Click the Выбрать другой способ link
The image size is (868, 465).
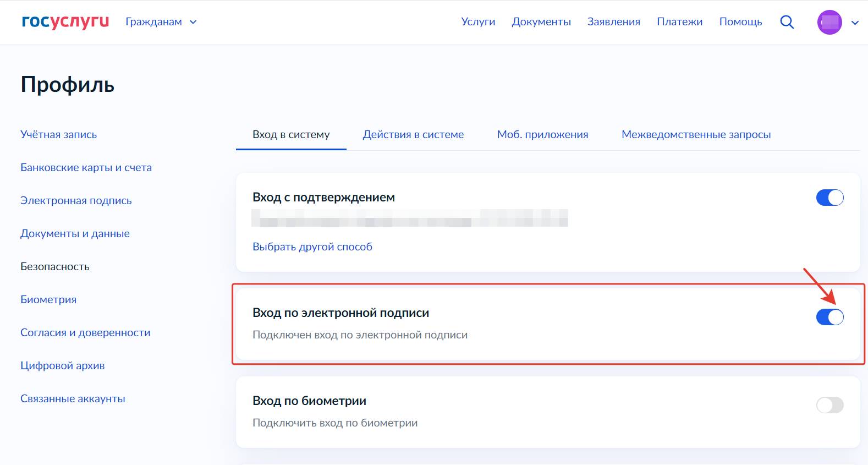point(312,247)
